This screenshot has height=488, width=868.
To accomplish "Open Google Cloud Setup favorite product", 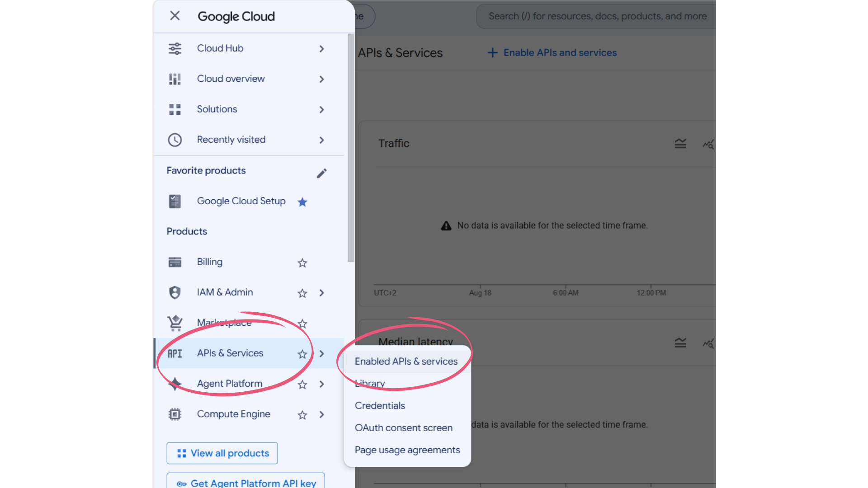I will point(249,201).
